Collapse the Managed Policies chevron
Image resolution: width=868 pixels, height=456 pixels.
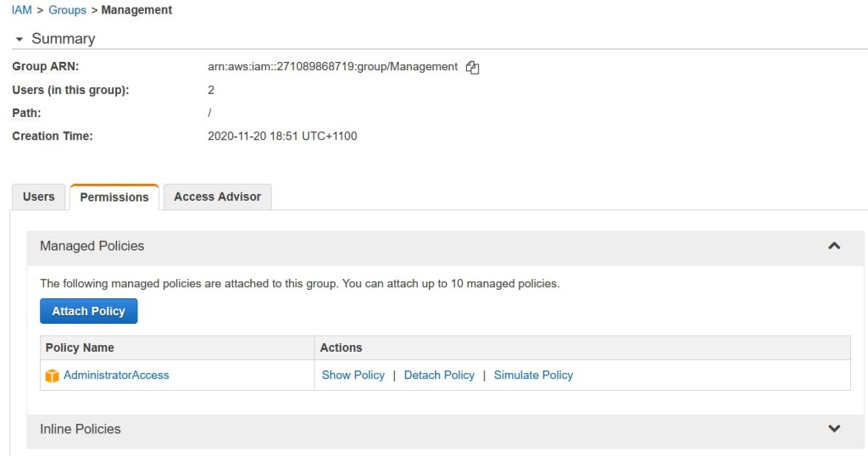834,246
